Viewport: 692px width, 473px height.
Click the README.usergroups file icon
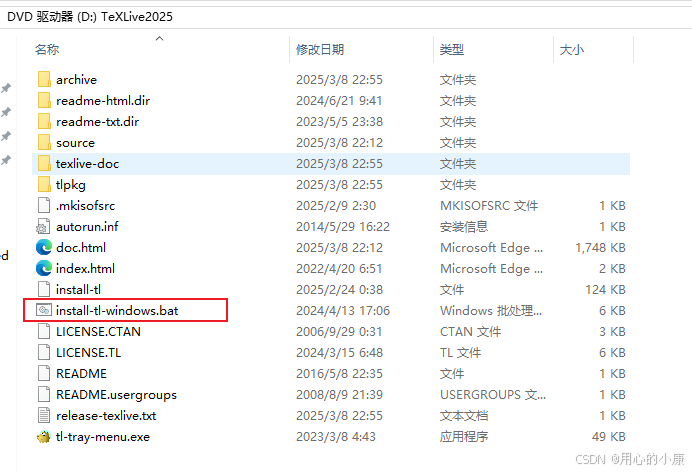(44, 394)
